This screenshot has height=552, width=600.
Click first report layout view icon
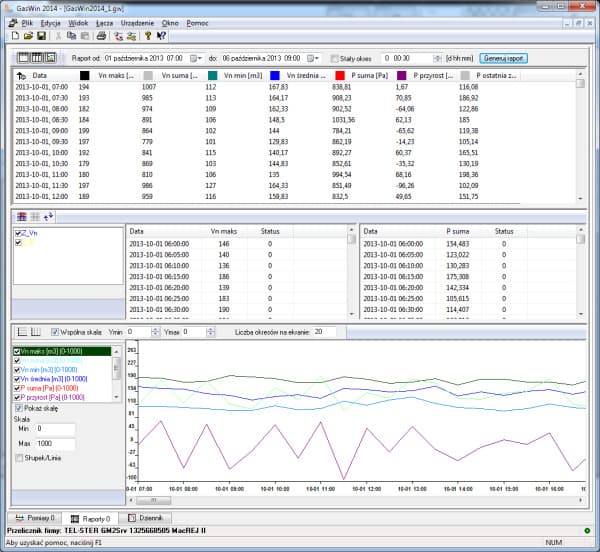pyautogui.click(x=23, y=58)
